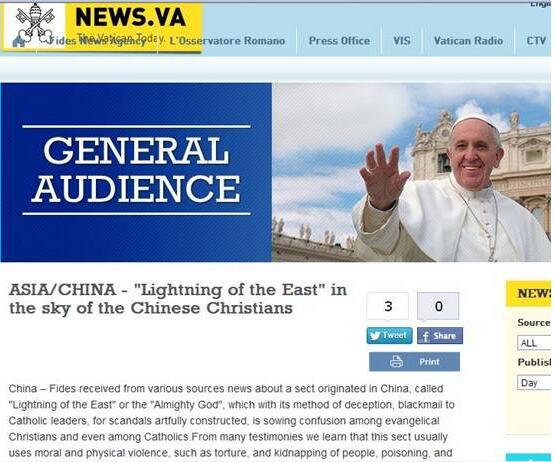554x462 pixels.
Task: Expand the Published Day dropdown
Action: click(534, 383)
